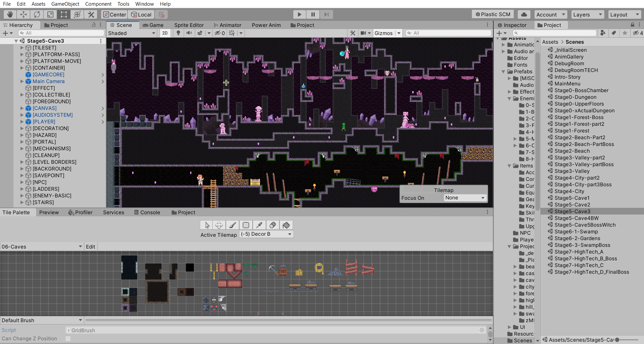The width and height of the screenshot is (644, 344).
Task: Open the 06-Caves palette dropdown
Action: 42,246
